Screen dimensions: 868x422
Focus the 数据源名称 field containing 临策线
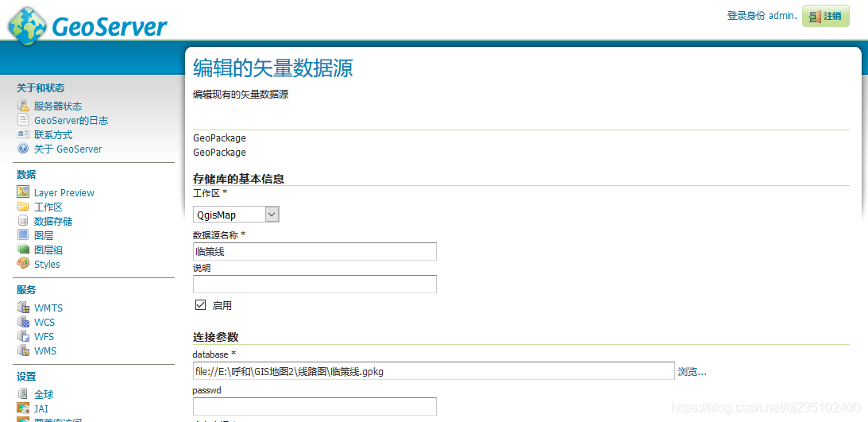pyautogui.click(x=314, y=251)
